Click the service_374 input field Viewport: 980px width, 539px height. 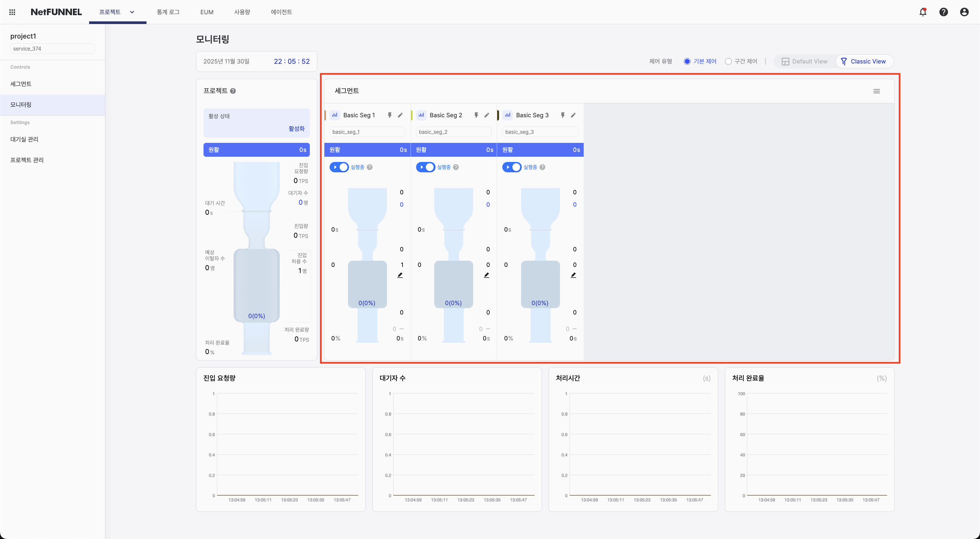point(52,48)
